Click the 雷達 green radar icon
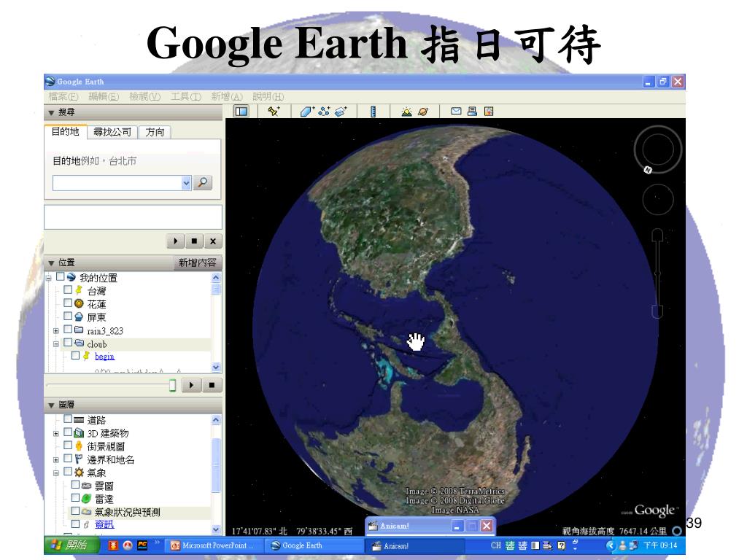 [86, 499]
